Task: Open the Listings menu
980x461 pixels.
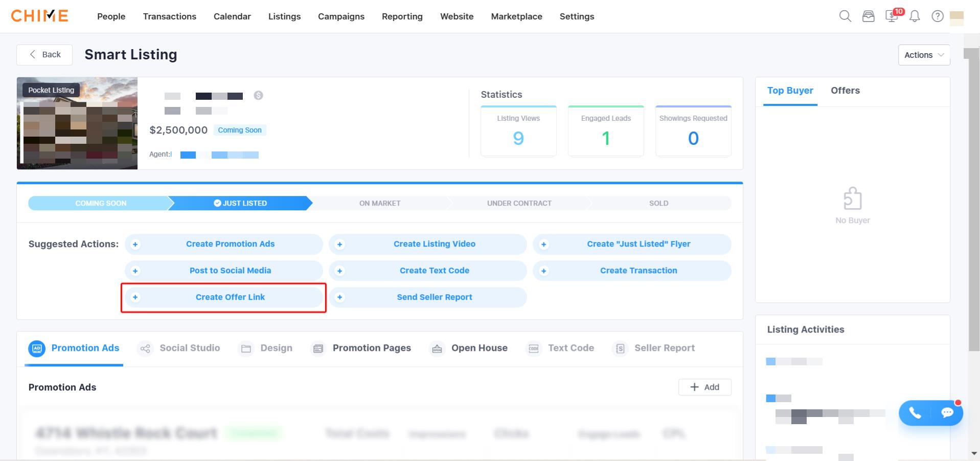Action: coord(284,16)
